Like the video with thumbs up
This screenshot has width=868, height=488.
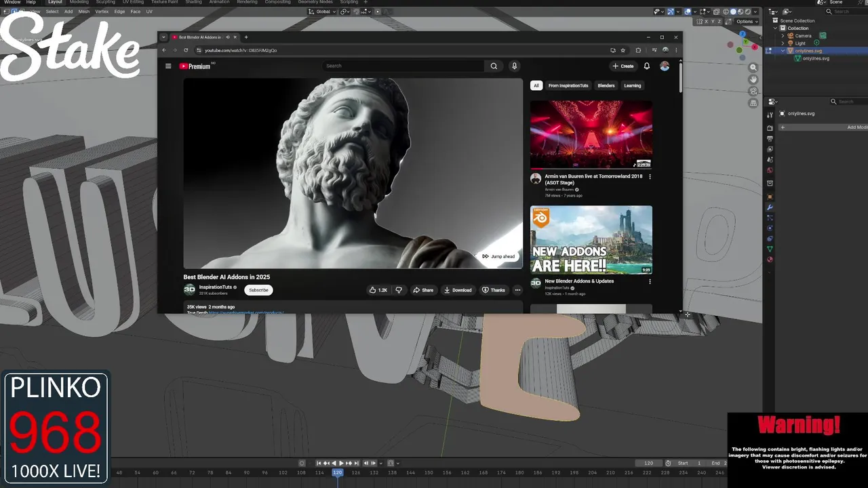coord(378,290)
